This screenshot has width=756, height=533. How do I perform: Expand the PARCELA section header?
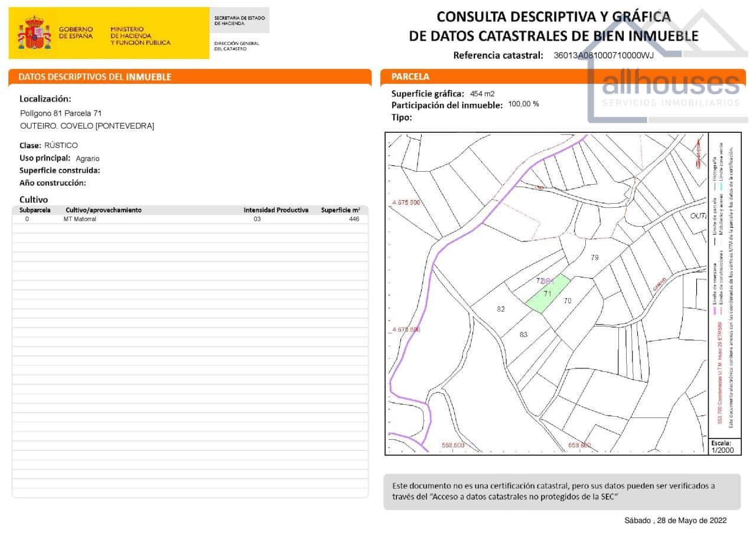click(408, 77)
